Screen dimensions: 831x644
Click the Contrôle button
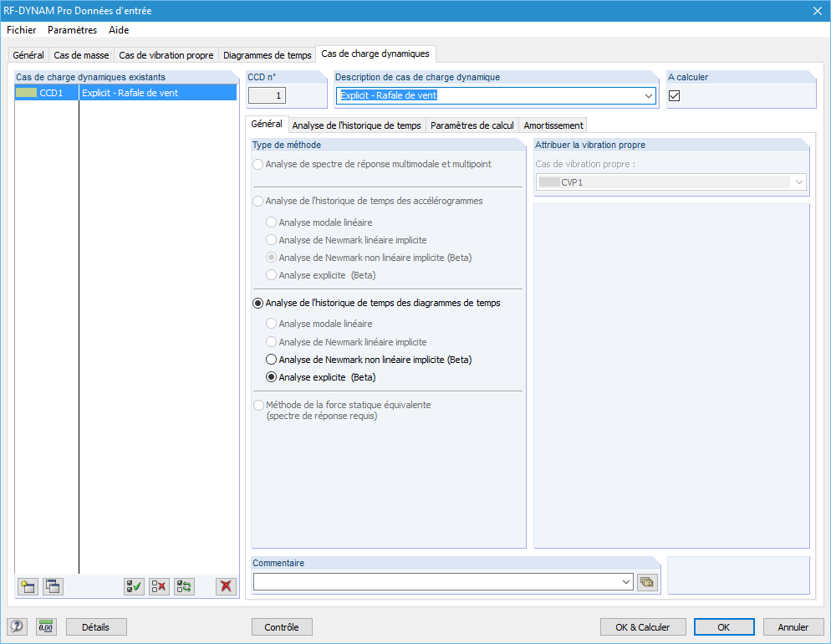pos(282,627)
